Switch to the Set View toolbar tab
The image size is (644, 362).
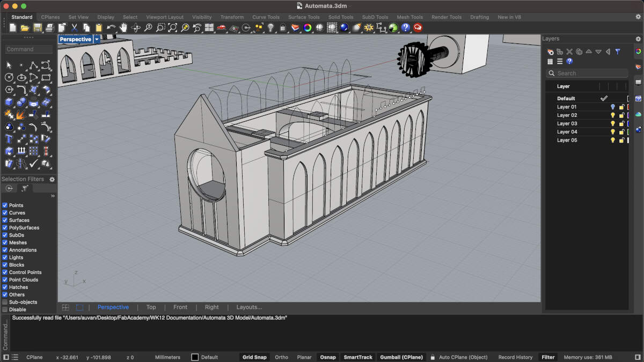pyautogui.click(x=78, y=17)
